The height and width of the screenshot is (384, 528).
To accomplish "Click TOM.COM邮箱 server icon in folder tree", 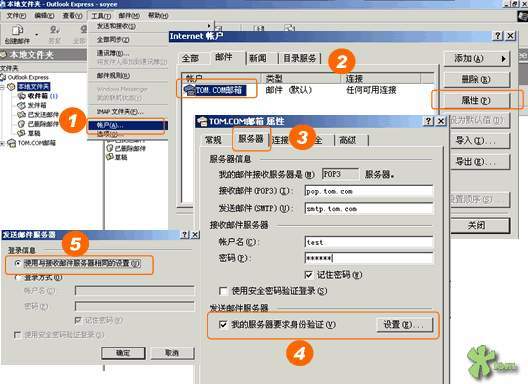I will (x=11, y=143).
